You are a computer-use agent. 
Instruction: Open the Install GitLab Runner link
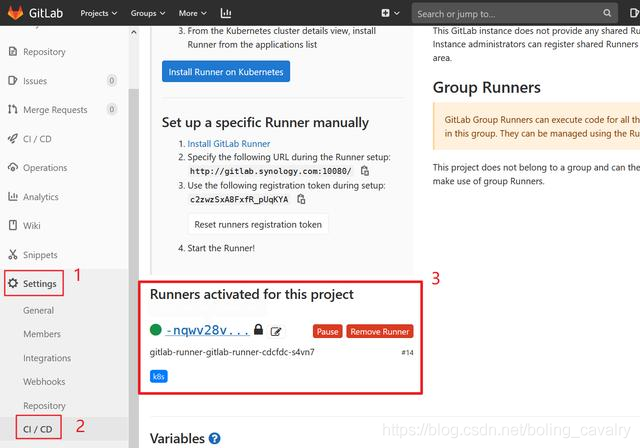pos(229,144)
